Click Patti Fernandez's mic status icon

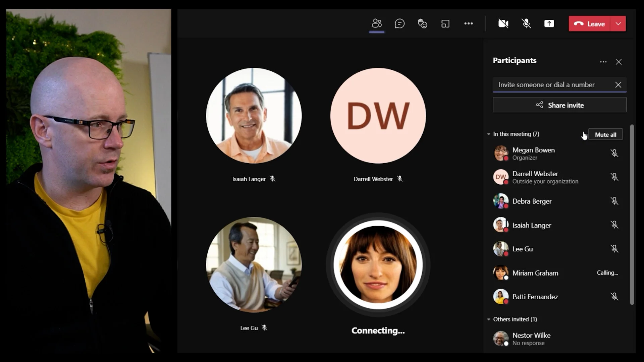pos(614,297)
